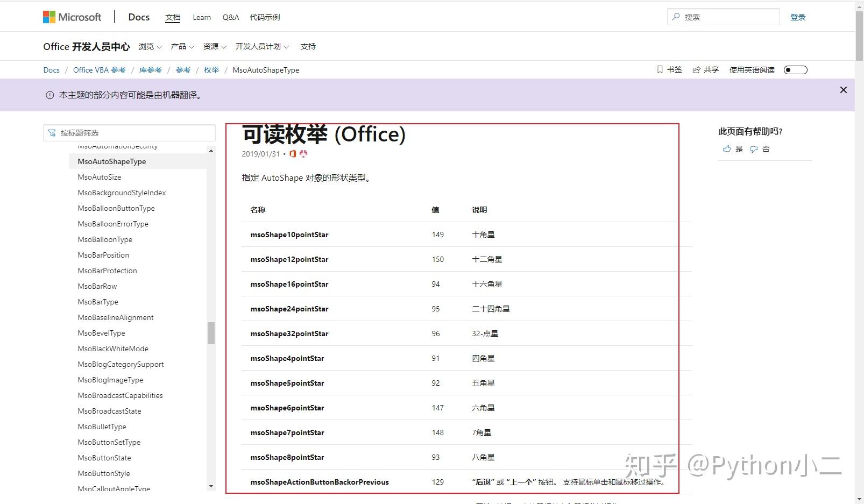This screenshot has height=504, width=864.
Task: Click the contributors avatar next to the date
Action: coord(303,154)
